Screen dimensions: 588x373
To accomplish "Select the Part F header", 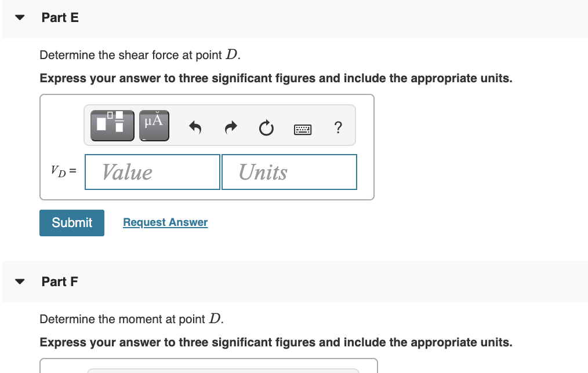I will pos(60,281).
